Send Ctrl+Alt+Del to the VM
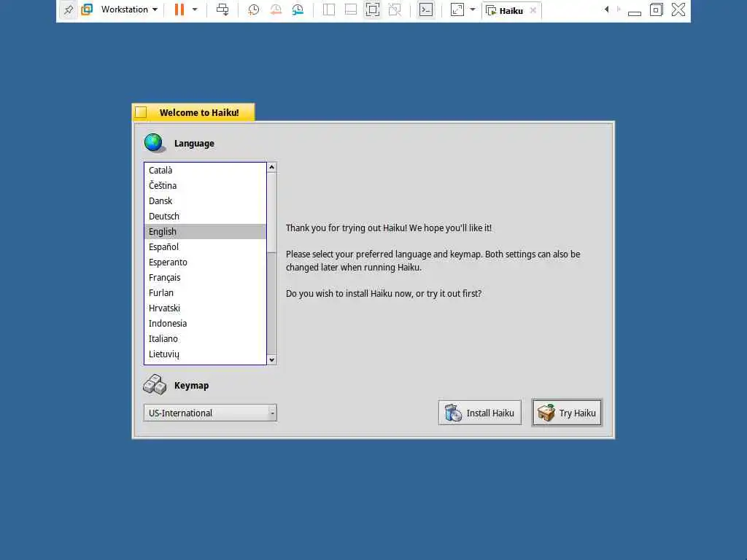 coord(222,9)
